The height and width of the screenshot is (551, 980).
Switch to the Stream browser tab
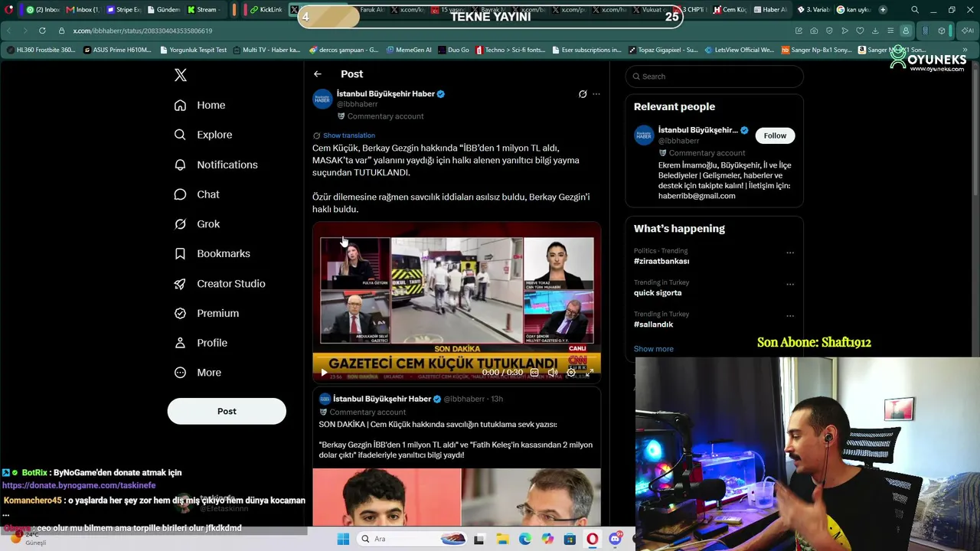[202, 10]
